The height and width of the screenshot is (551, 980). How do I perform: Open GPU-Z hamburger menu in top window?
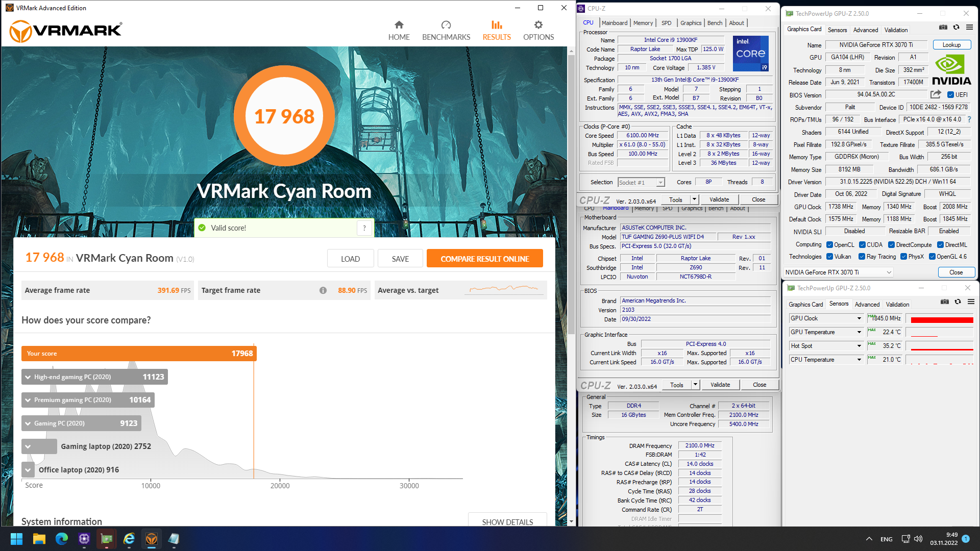pyautogui.click(x=969, y=28)
